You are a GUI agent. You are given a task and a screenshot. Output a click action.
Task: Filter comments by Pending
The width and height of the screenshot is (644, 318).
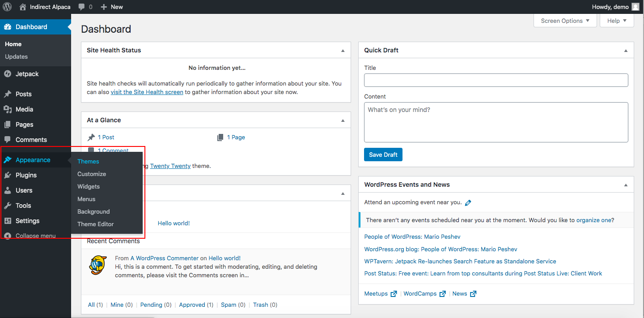[151, 305]
